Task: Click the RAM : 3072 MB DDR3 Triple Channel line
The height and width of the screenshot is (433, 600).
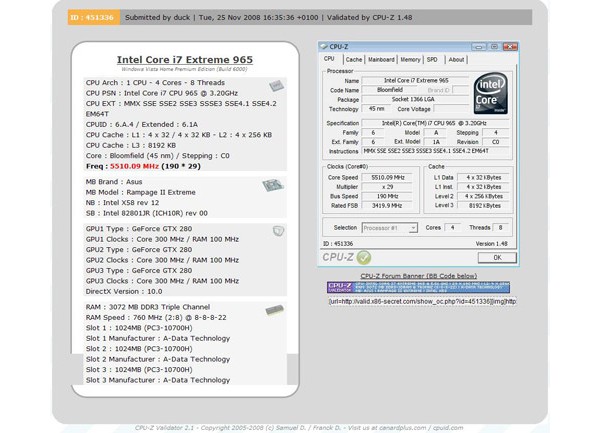Action: [x=148, y=307]
